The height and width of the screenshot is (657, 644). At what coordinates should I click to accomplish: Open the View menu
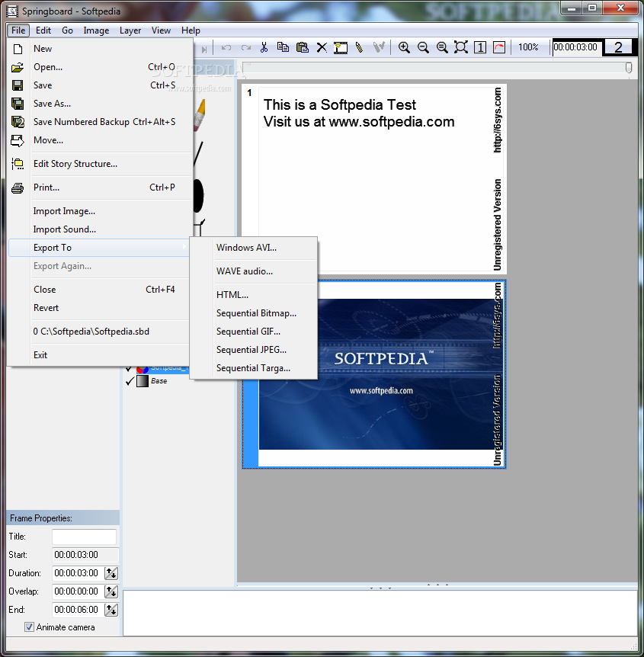coord(161,30)
